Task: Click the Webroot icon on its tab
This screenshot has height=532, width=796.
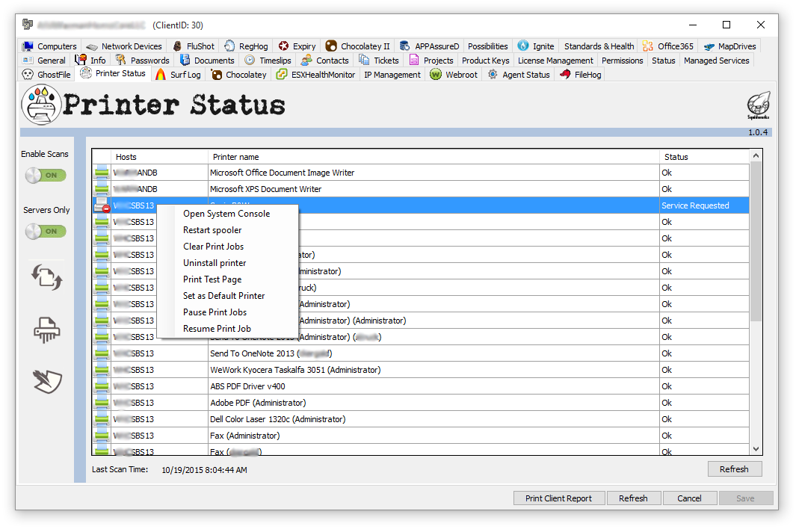Action: point(436,74)
